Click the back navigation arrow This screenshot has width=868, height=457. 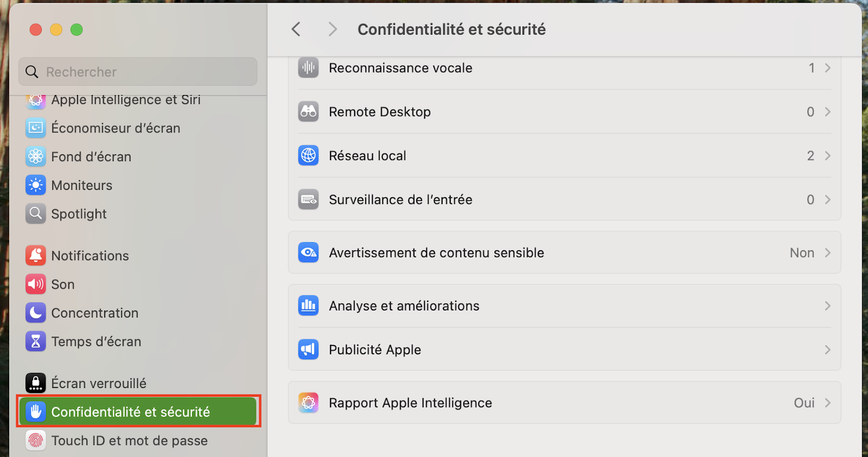tap(296, 29)
